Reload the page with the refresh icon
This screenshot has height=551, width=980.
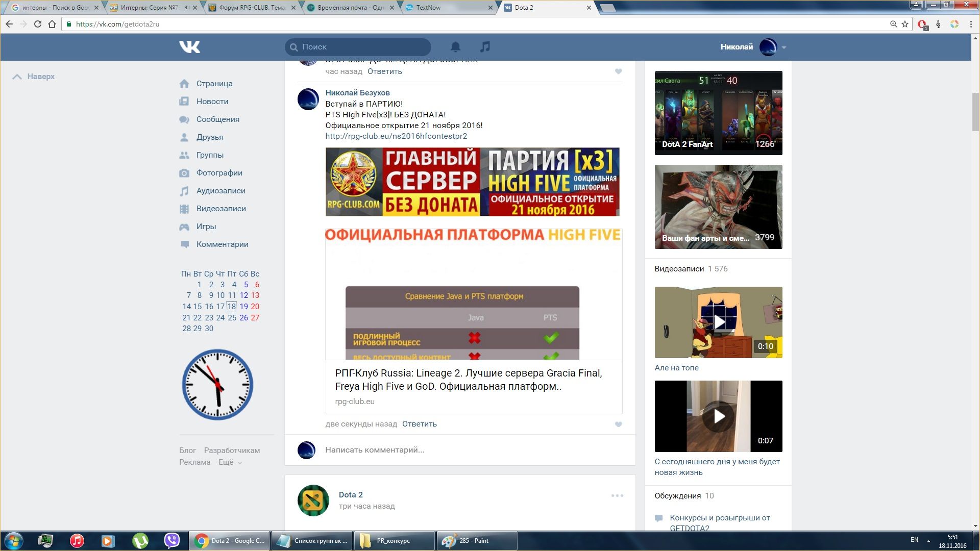point(37,24)
